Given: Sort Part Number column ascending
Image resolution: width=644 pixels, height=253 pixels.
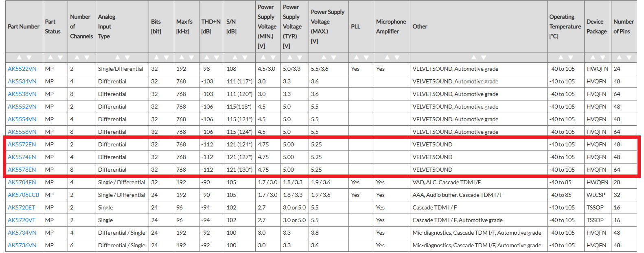Looking at the screenshot, I should pyautogui.click(x=19, y=57).
